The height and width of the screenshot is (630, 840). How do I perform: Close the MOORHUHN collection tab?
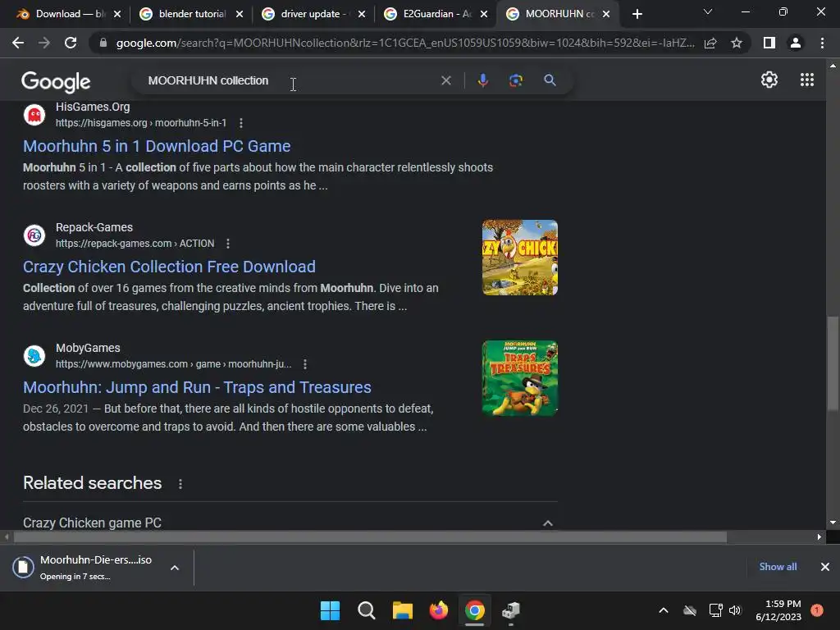pos(606,14)
